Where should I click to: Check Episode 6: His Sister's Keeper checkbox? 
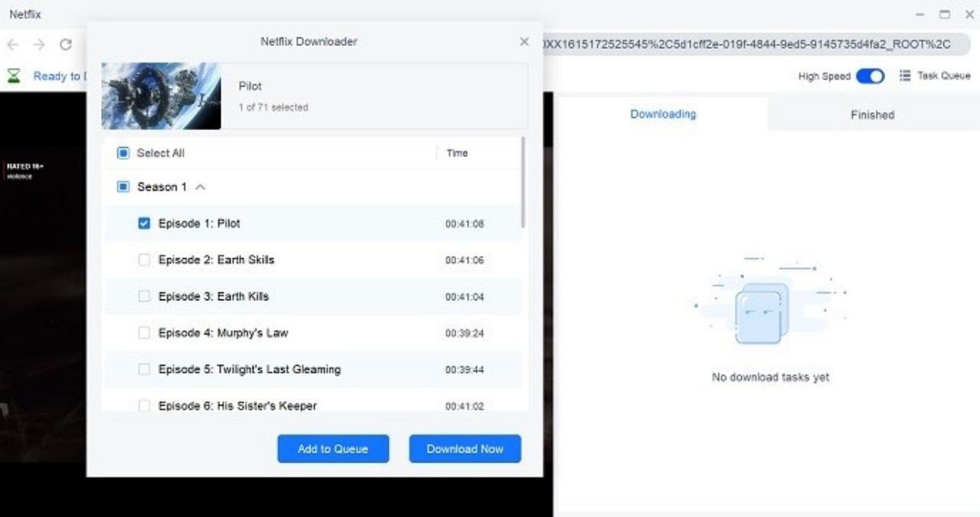point(144,405)
